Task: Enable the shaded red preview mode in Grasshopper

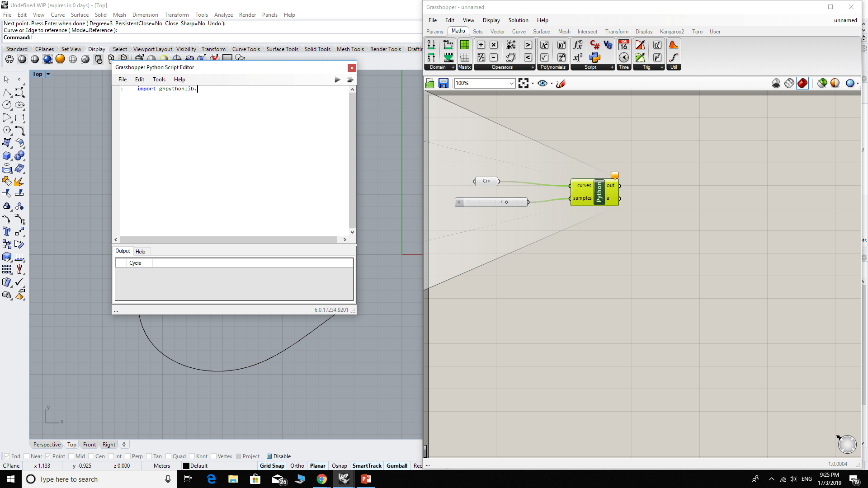Action: pyautogui.click(x=802, y=83)
